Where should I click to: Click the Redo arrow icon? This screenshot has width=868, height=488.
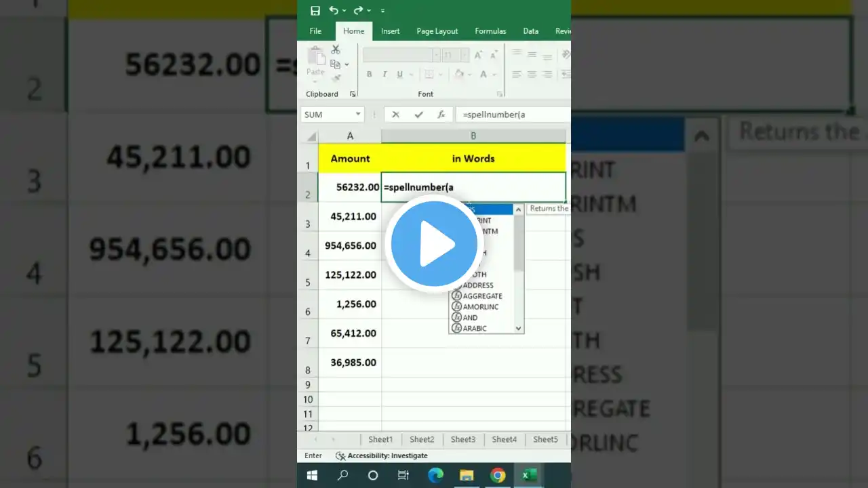pyautogui.click(x=357, y=10)
